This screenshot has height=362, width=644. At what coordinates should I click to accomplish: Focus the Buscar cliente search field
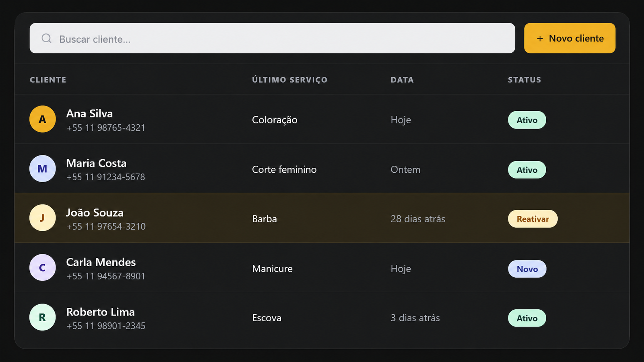coord(272,38)
